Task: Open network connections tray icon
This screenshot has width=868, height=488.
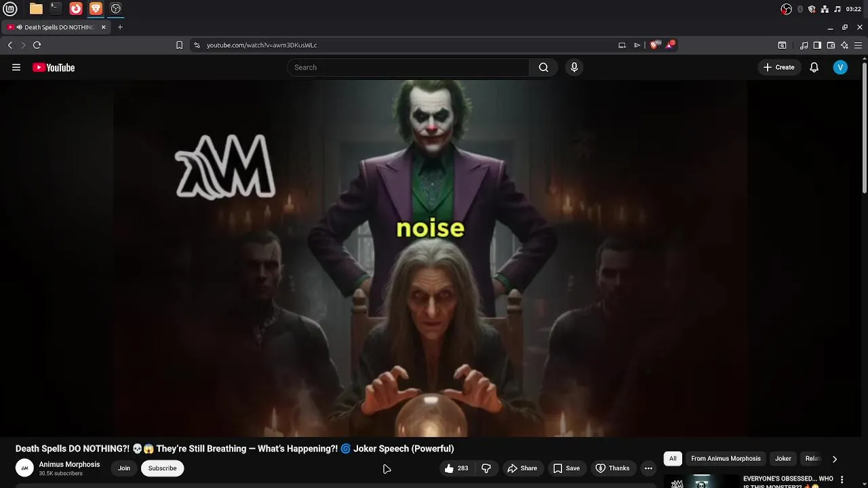Action: [x=825, y=9]
